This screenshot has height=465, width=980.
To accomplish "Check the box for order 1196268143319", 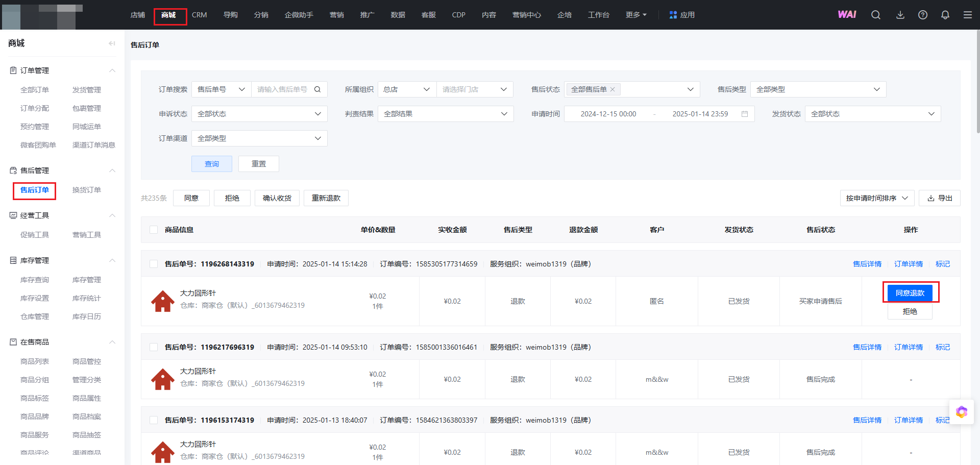I will coord(154,264).
